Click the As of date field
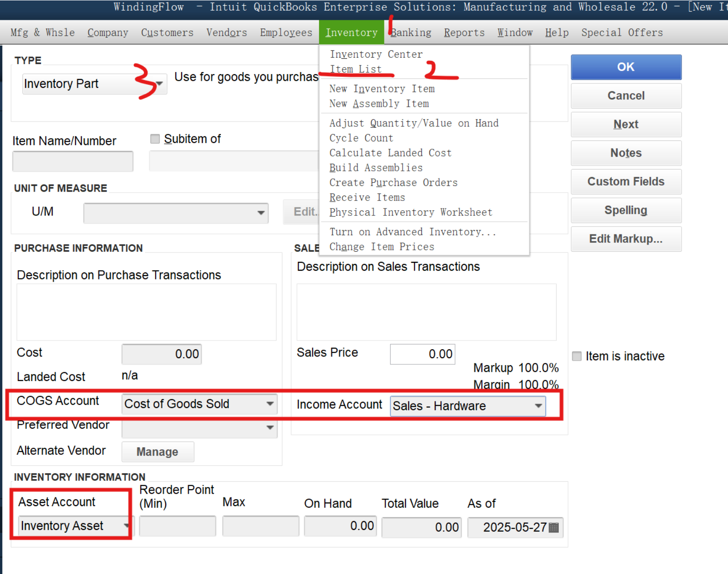Screen dimensions: 728x574 (515, 528)
